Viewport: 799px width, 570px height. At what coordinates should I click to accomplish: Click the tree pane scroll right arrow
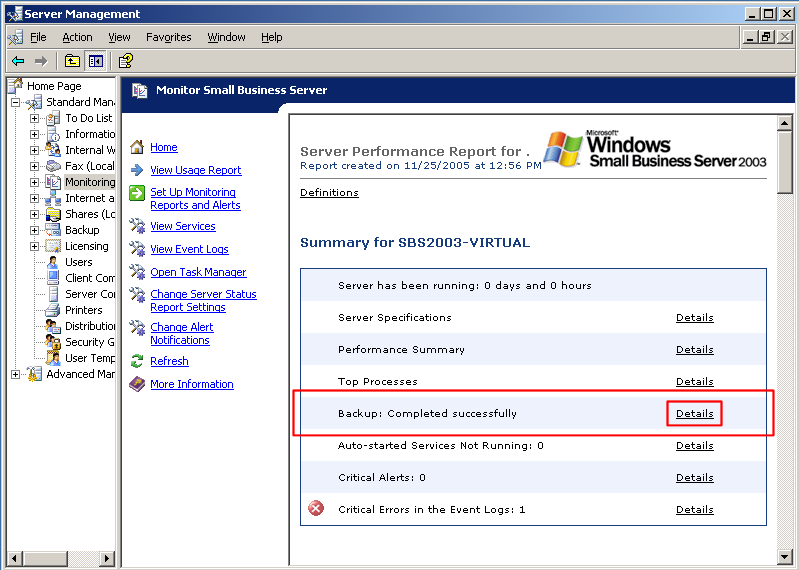coord(106,558)
